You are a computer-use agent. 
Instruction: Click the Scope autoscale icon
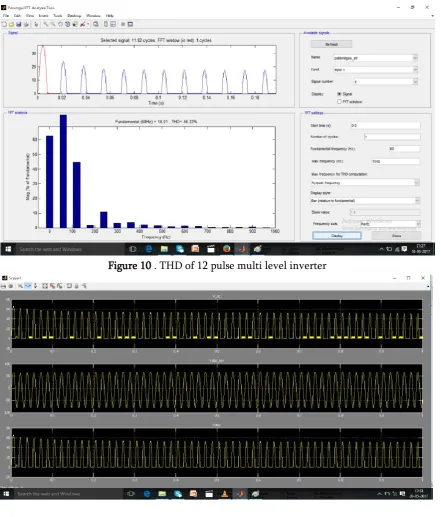(x=45, y=286)
